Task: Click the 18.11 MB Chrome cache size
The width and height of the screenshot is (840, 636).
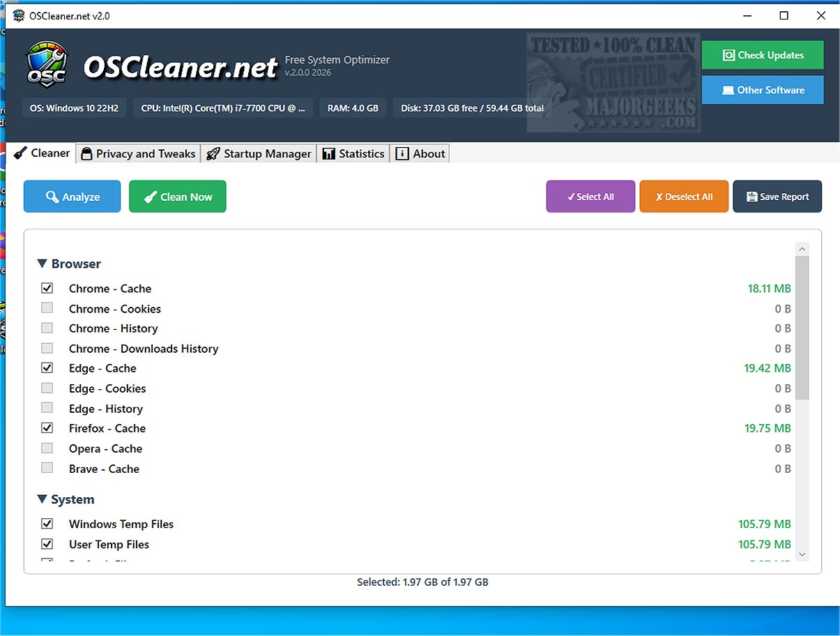Action: (x=769, y=288)
